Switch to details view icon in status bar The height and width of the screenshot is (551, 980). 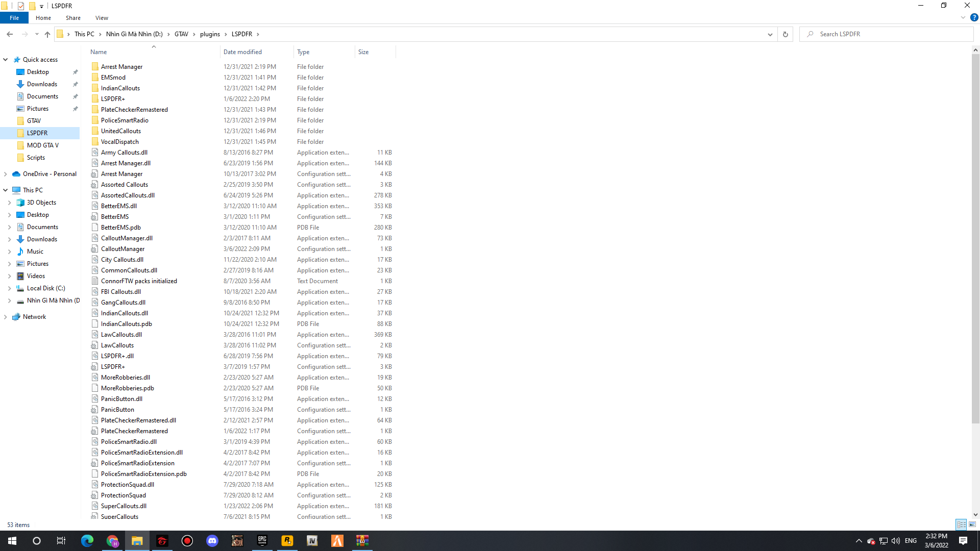961,524
